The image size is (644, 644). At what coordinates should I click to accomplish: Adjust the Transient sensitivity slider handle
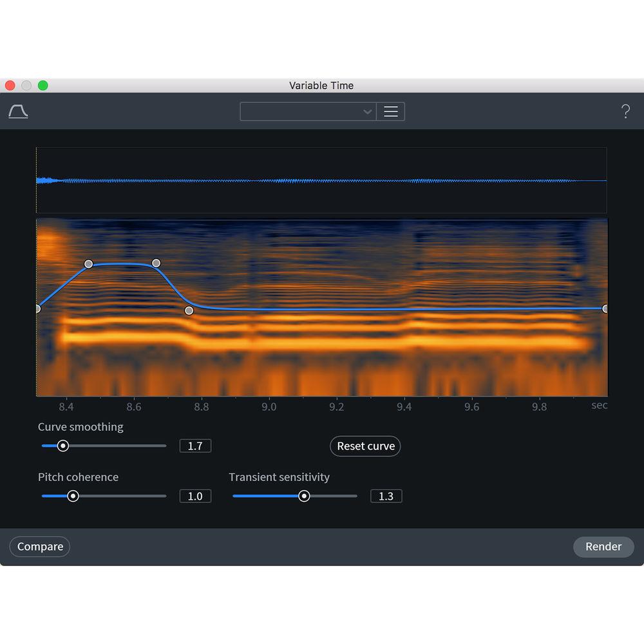pyautogui.click(x=304, y=496)
